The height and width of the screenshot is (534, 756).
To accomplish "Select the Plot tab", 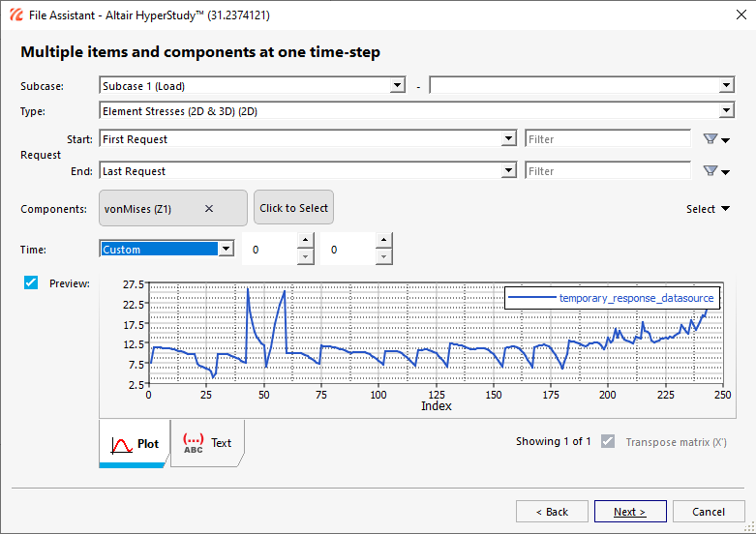I will coord(135,444).
